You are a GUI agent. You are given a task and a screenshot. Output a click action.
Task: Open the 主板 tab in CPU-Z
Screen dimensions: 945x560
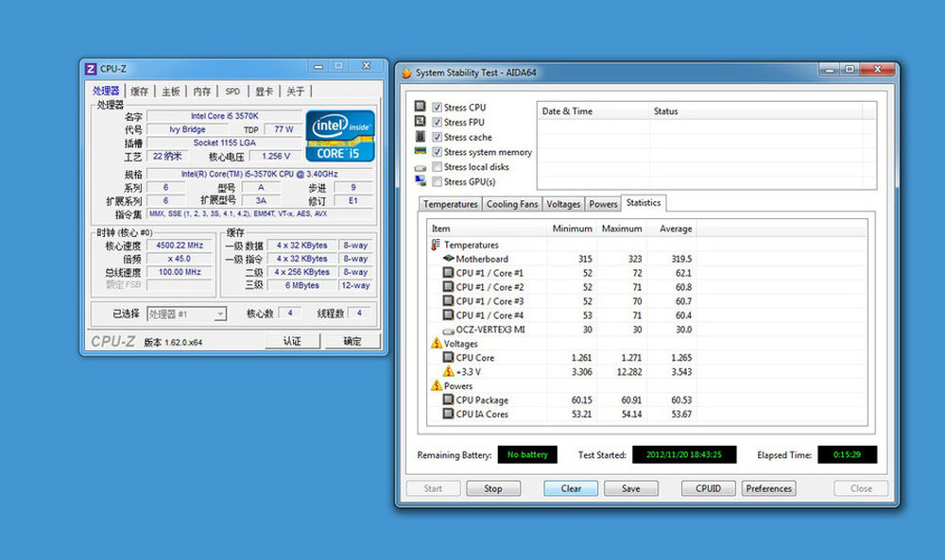tap(170, 92)
